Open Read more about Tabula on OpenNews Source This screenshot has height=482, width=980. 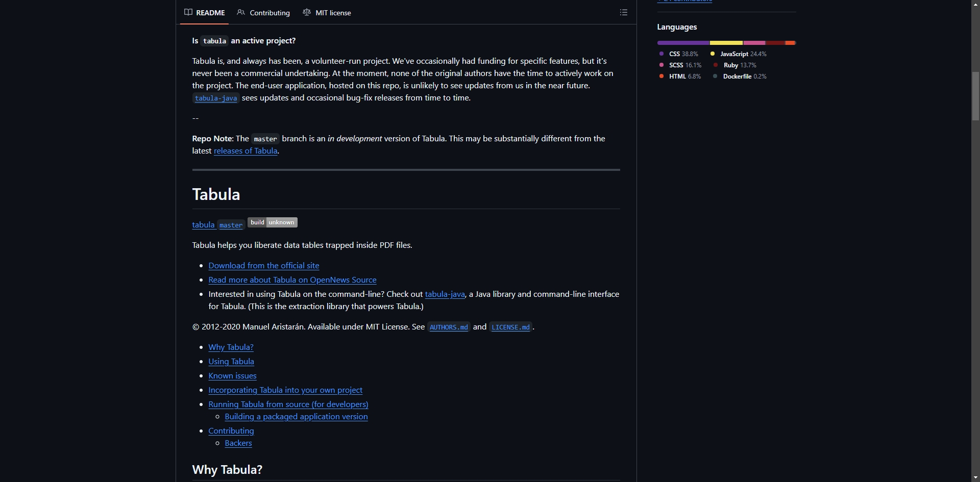pos(292,280)
